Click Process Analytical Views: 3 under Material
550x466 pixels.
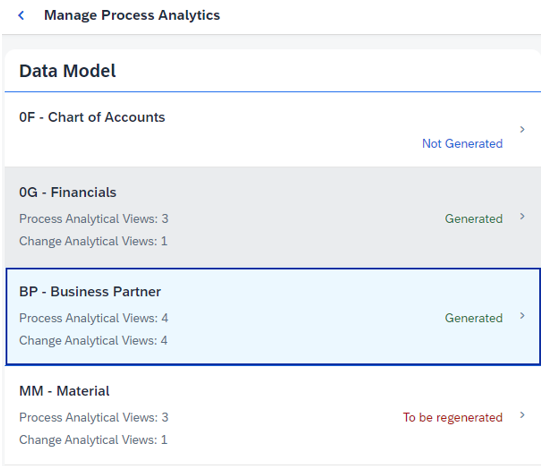[x=94, y=417]
